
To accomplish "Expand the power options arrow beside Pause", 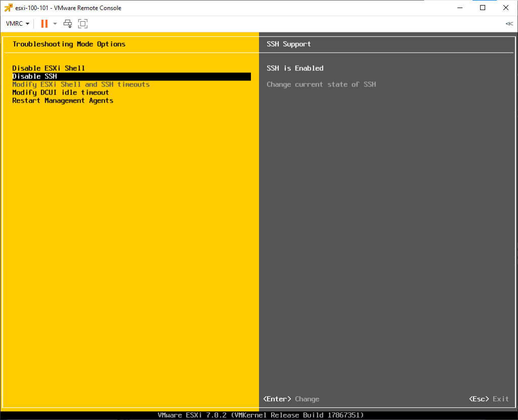I will click(x=55, y=24).
